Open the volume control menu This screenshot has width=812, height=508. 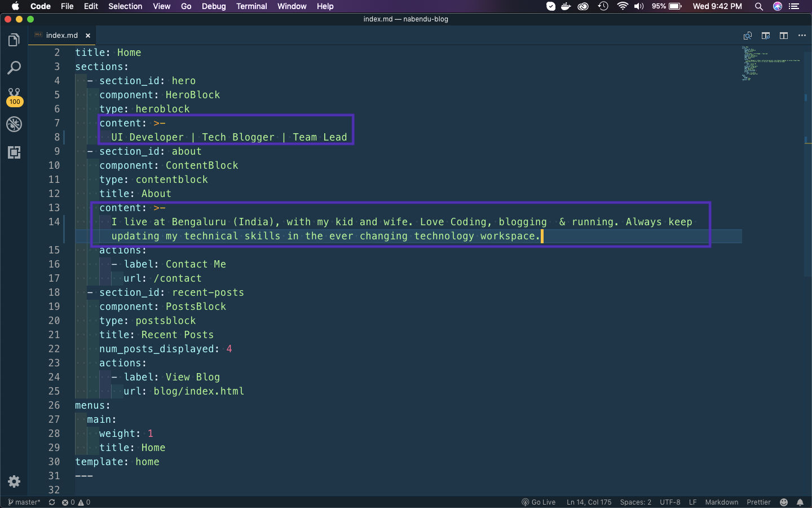[639, 6]
